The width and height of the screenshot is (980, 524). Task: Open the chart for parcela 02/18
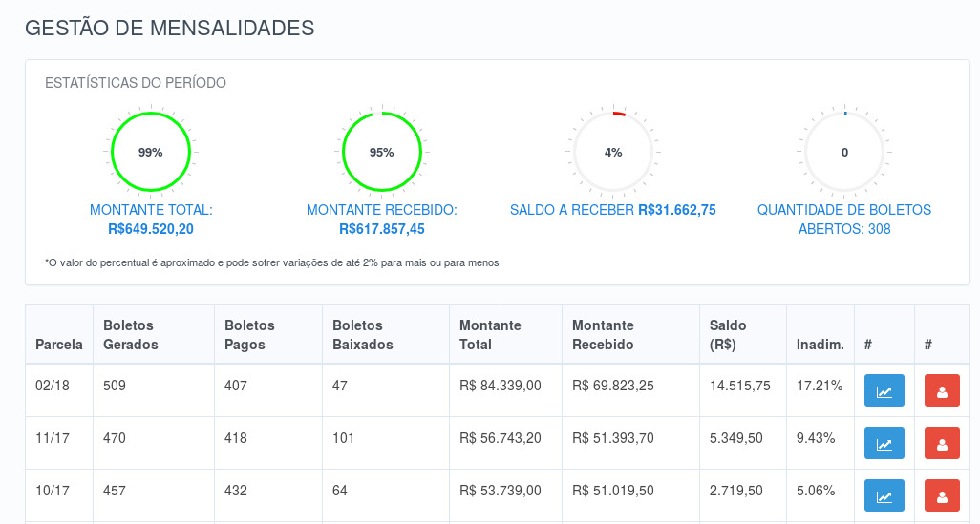[x=884, y=391]
